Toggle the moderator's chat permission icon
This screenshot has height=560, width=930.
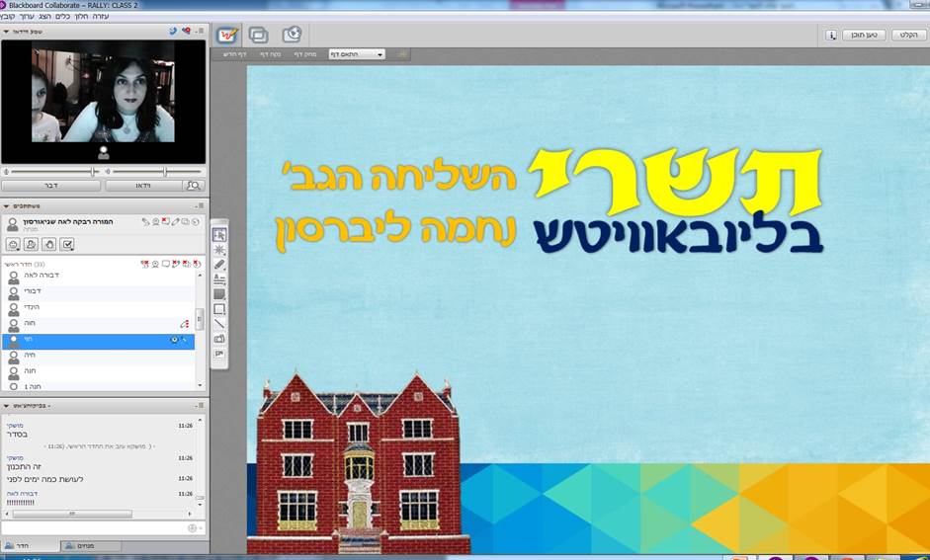[165, 221]
